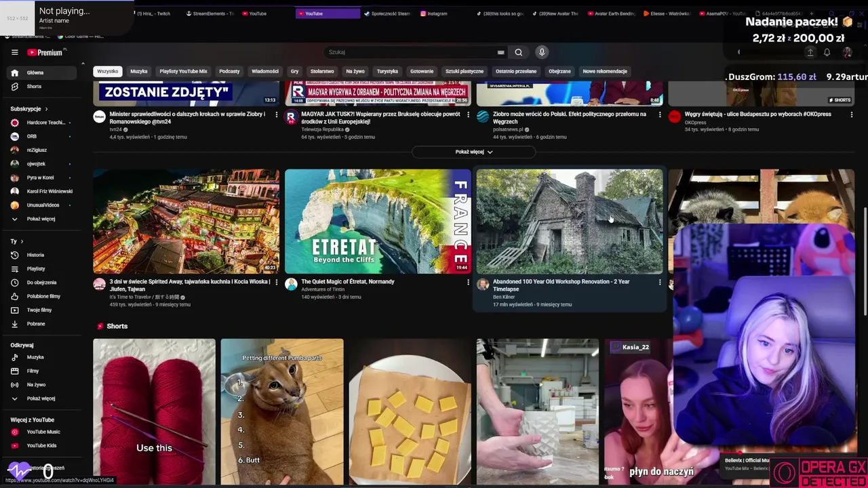The image size is (868, 488).
Task: Open Pobrane in the sidebar
Action: [x=42, y=324]
